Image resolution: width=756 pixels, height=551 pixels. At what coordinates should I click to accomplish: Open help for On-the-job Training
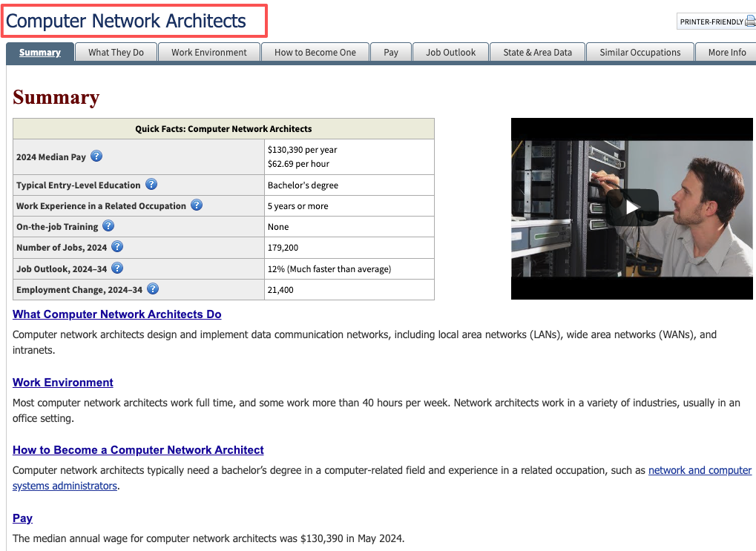pyautogui.click(x=108, y=225)
